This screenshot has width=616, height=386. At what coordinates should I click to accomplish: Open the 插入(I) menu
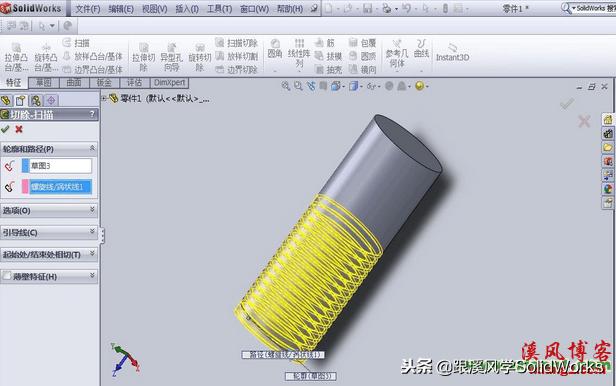[x=187, y=9]
